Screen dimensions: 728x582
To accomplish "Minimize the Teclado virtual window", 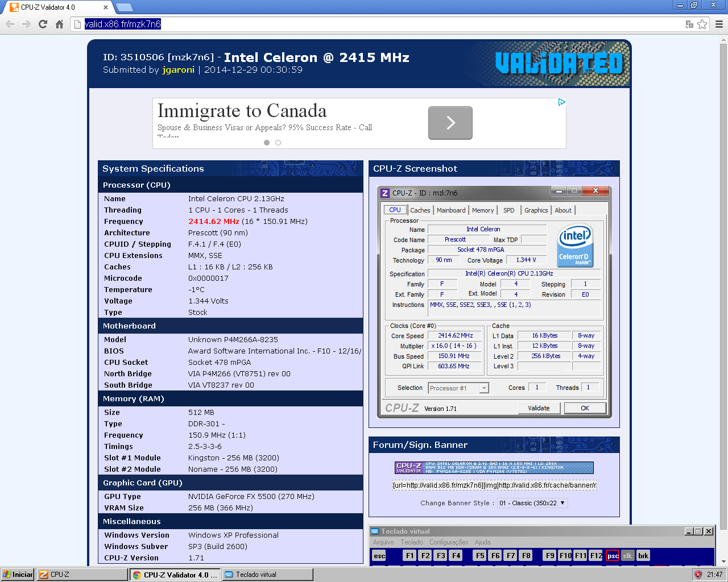I will click(x=689, y=531).
